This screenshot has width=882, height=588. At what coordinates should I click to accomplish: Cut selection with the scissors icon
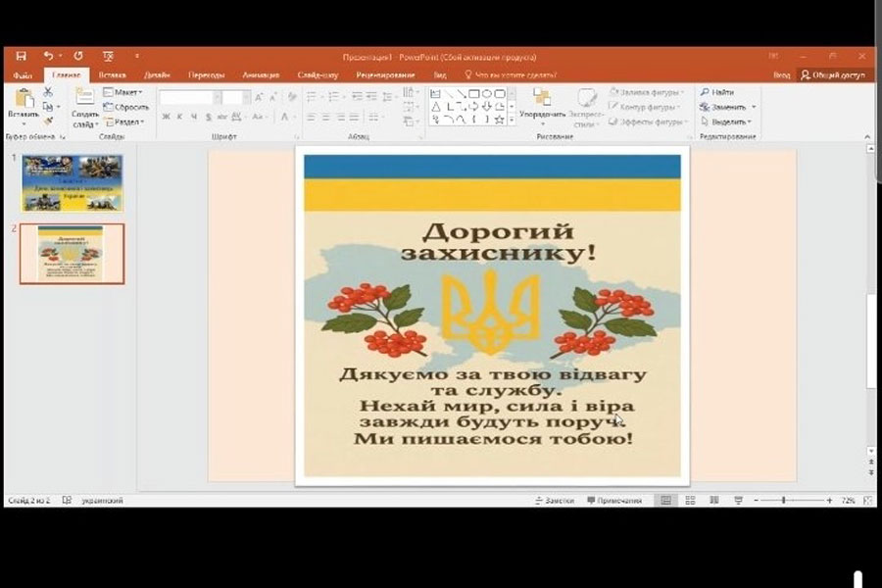(x=48, y=92)
